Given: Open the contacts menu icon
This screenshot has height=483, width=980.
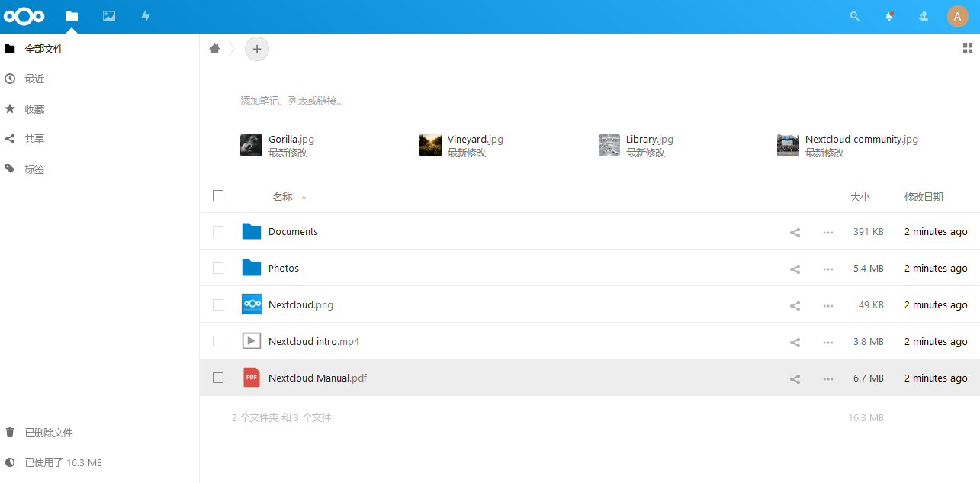Looking at the screenshot, I should 924,16.
